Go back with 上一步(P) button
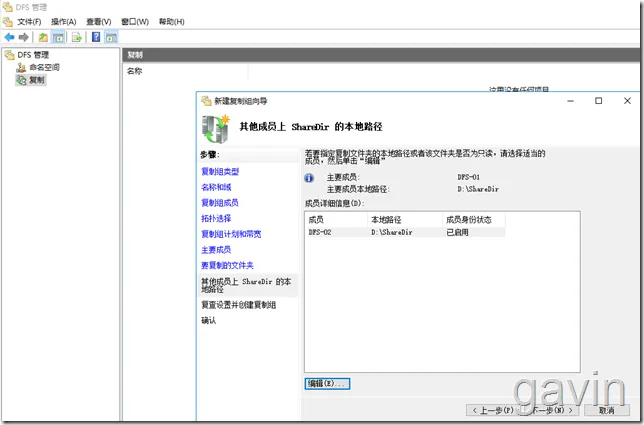Screen dimensions: 644x425 (493, 410)
